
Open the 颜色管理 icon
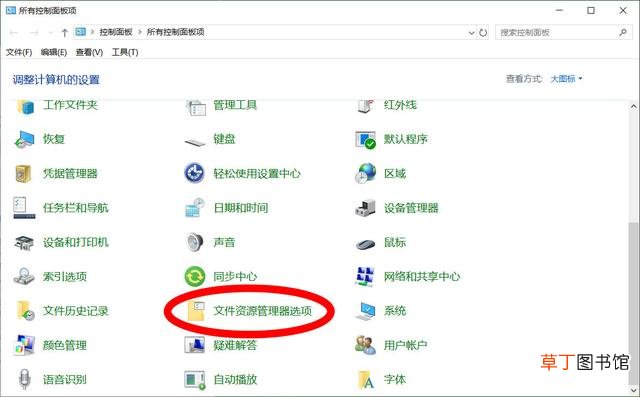[24, 345]
